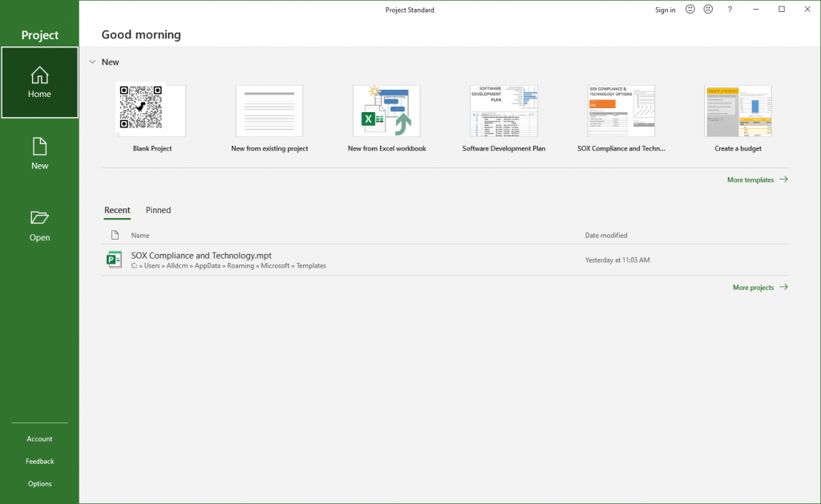Click the Project file icon beside the recent file

[114, 259]
